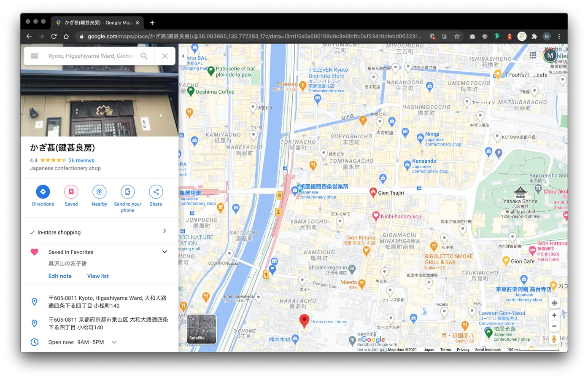Click the Yasaka Shrine landmark icon
This screenshot has height=379, width=588.
pyautogui.click(x=521, y=192)
